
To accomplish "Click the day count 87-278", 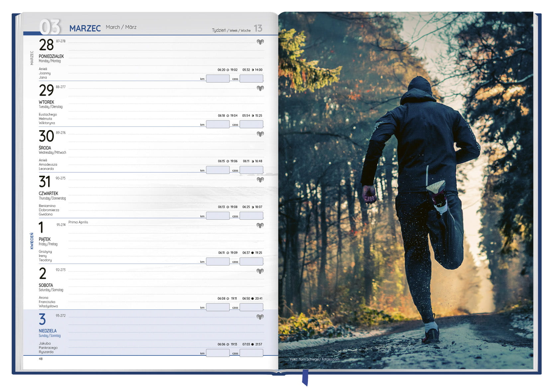I will tap(61, 41).
